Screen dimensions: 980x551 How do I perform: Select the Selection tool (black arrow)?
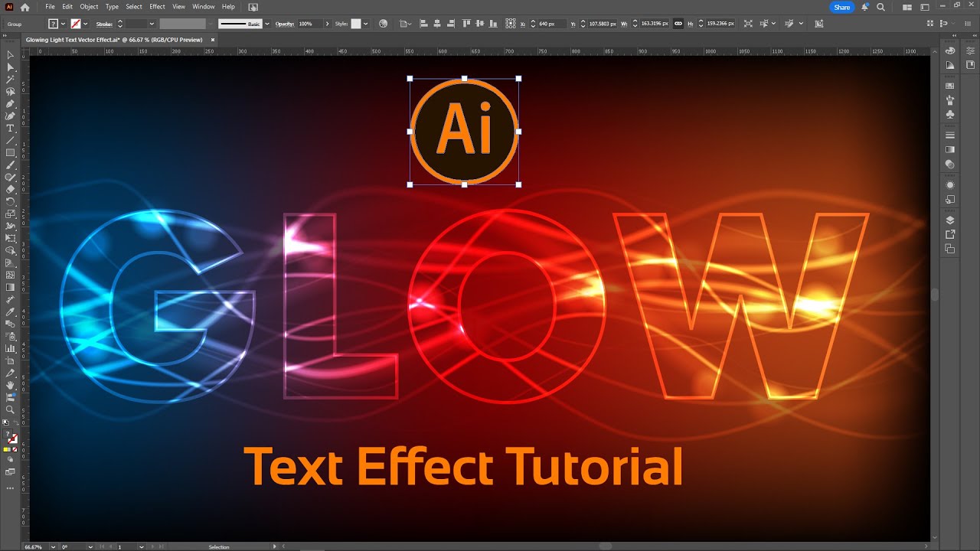(x=10, y=55)
